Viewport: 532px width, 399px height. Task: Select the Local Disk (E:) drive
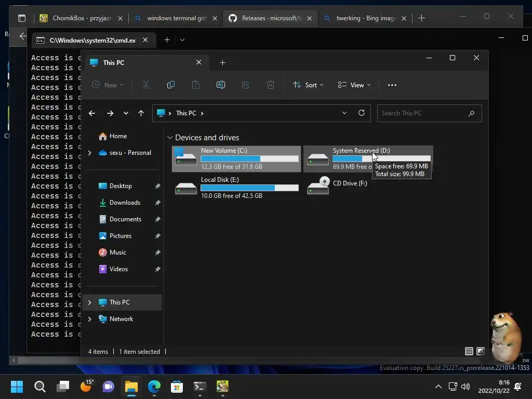point(236,188)
